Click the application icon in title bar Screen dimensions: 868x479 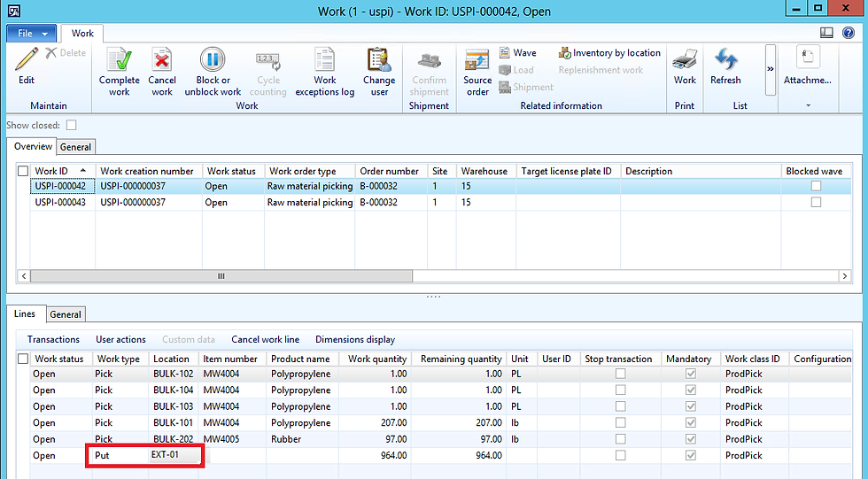coord(14,11)
